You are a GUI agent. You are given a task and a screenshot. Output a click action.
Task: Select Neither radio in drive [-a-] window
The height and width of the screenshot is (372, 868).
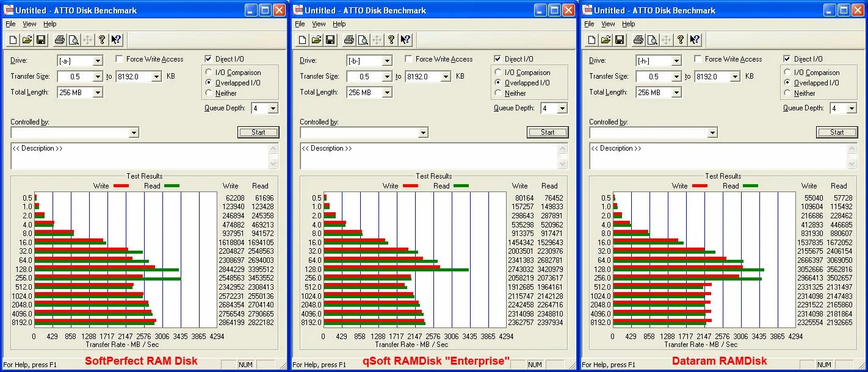209,93
